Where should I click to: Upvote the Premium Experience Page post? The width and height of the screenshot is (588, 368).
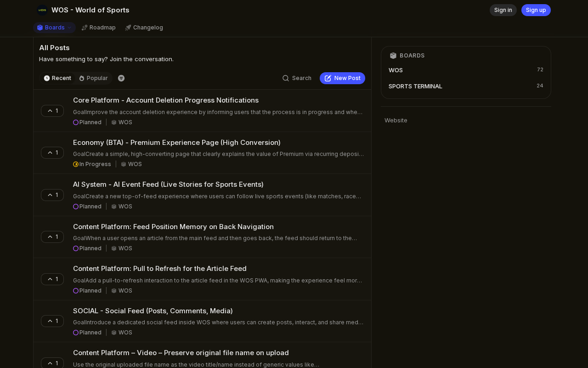tap(52, 153)
